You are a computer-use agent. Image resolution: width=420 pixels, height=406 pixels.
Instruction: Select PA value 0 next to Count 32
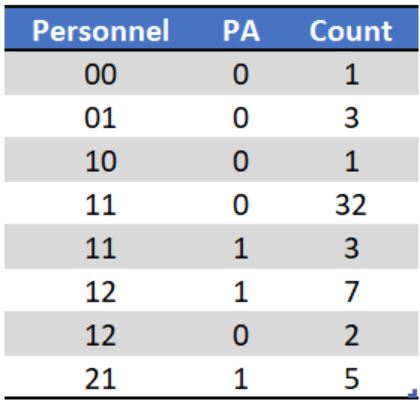[x=241, y=205]
